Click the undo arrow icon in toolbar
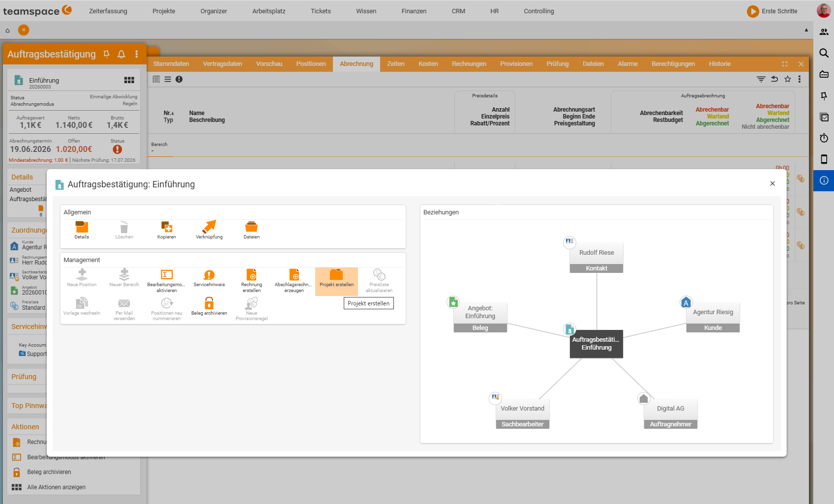Screen dimensions: 834x504 (774, 79)
